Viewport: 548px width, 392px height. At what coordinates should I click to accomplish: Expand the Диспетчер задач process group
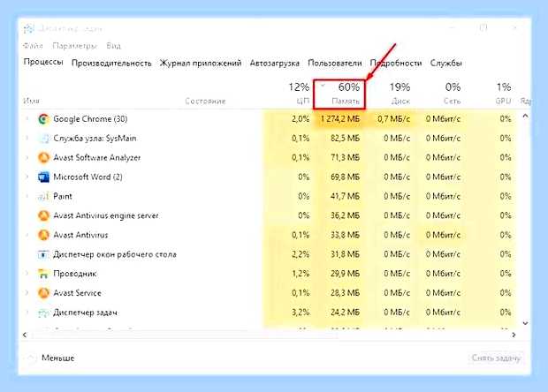tap(27, 313)
